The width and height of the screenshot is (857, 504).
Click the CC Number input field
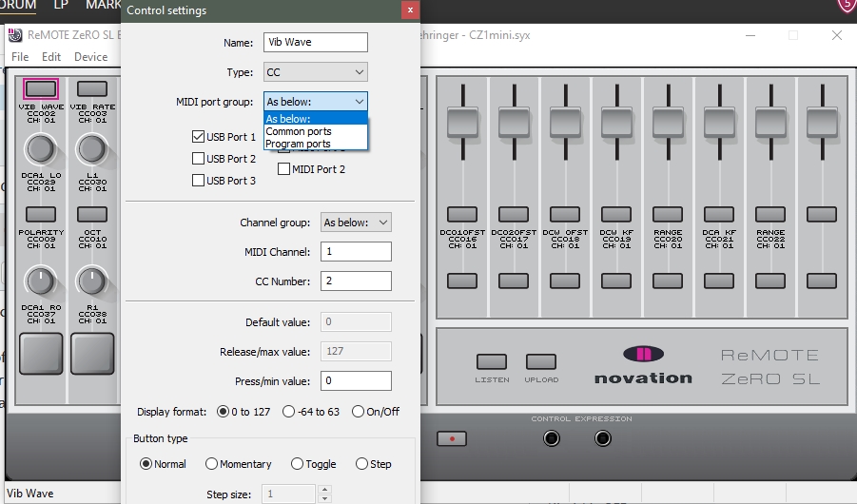tap(356, 281)
